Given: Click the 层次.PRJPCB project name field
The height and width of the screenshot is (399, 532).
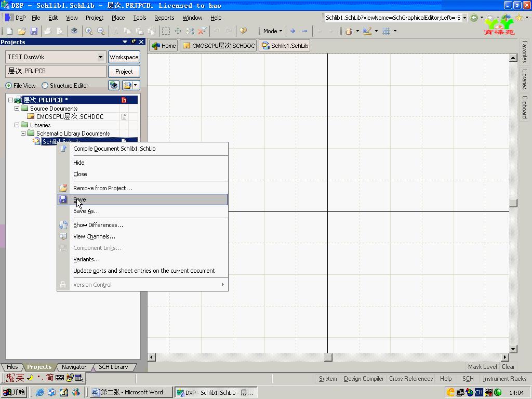Looking at the screenshot, I should click(56, 71).
